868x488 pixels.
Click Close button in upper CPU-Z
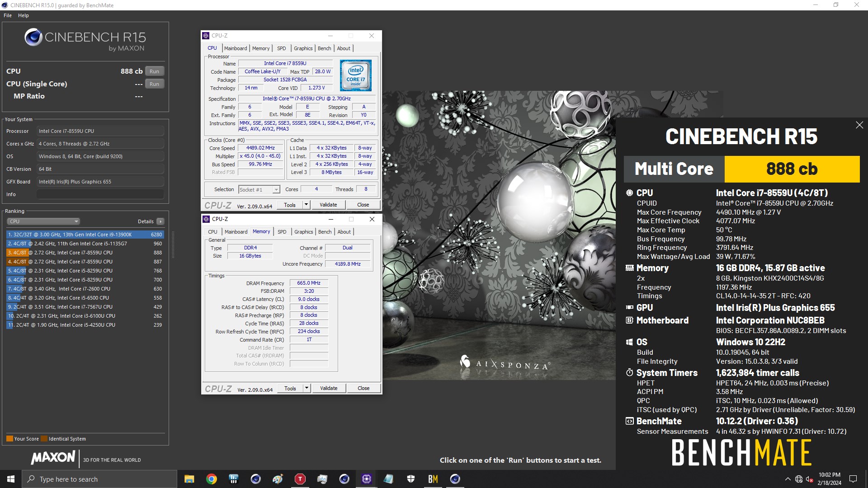[x=363, y=205]
